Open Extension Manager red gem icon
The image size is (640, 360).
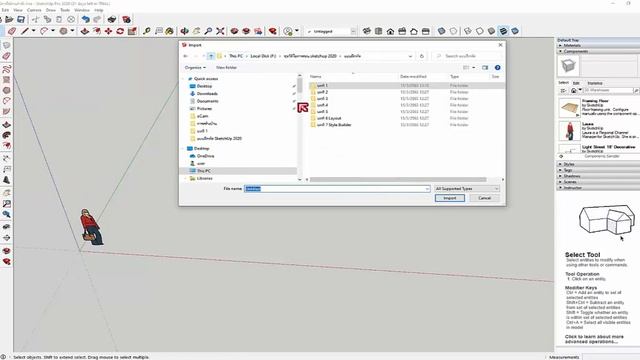272,31
